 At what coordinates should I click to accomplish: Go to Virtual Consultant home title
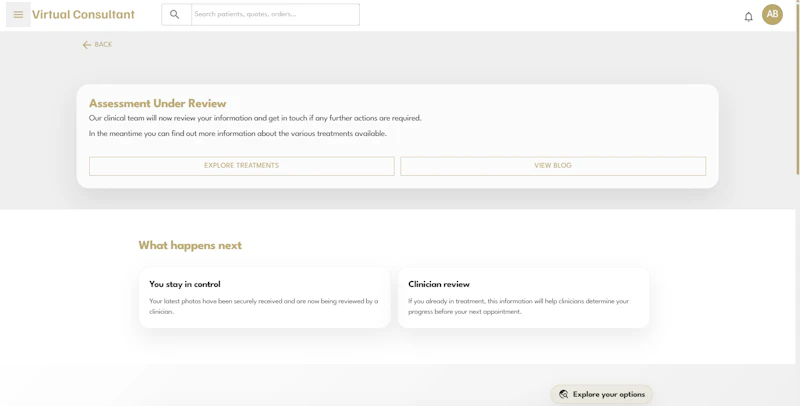pos(83,14)
